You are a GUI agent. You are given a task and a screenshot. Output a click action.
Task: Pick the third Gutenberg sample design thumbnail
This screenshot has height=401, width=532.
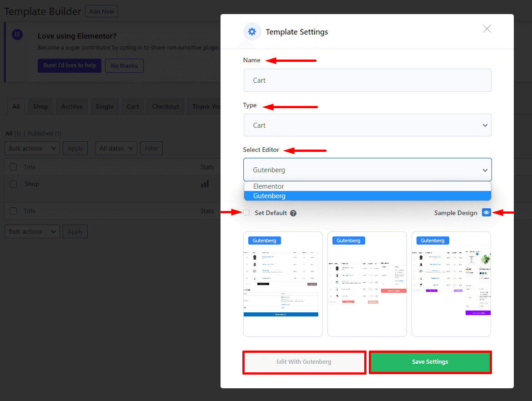[451, 284]
